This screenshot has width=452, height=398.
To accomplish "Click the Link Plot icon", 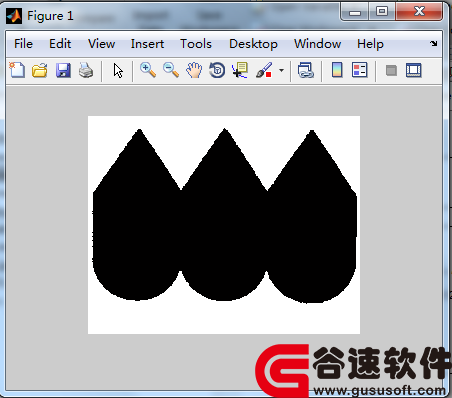I will (306, 70).
